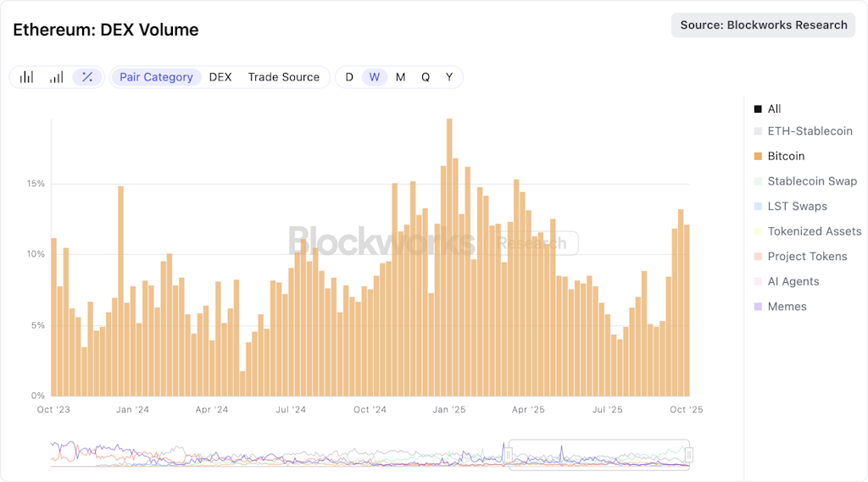Screen dimensions: 868x482
Task: Click the left handle of range slider
Action: (x=509, y=455)
